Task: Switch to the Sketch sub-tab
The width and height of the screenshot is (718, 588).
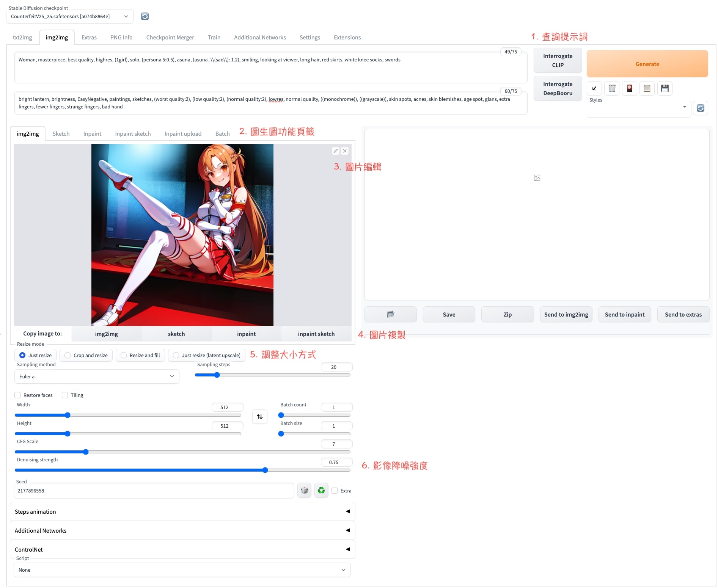Action: (x=61, y=133)
